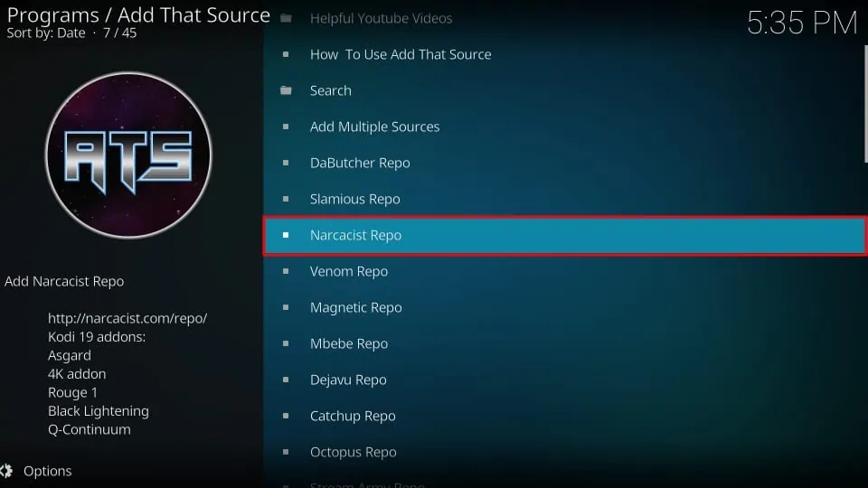Select DaButcher Repo
The image size is (868, 488).
(x=564, y=163)
